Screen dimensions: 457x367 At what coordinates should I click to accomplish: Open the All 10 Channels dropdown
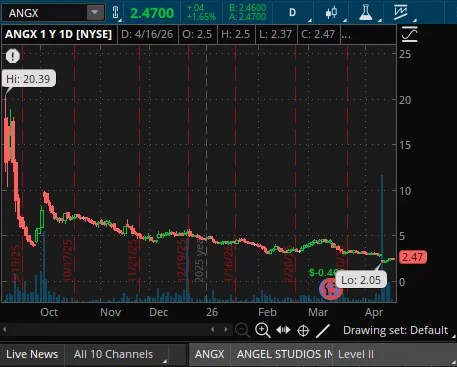[x=117, y=354]
